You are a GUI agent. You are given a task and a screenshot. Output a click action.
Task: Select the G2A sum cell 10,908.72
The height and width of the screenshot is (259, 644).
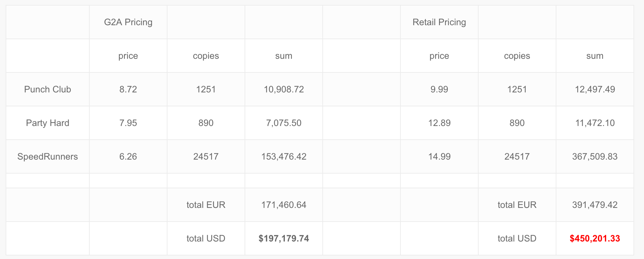(284, 89)
